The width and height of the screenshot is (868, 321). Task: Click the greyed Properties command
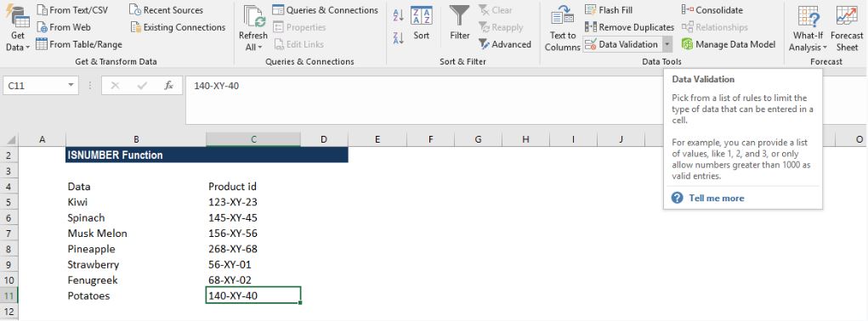pos(299,27)
